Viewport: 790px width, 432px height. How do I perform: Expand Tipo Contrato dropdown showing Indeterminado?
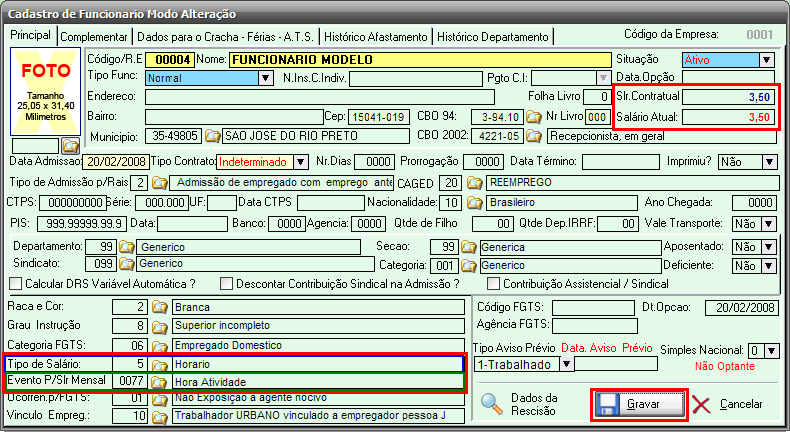[x=301, y=162]
